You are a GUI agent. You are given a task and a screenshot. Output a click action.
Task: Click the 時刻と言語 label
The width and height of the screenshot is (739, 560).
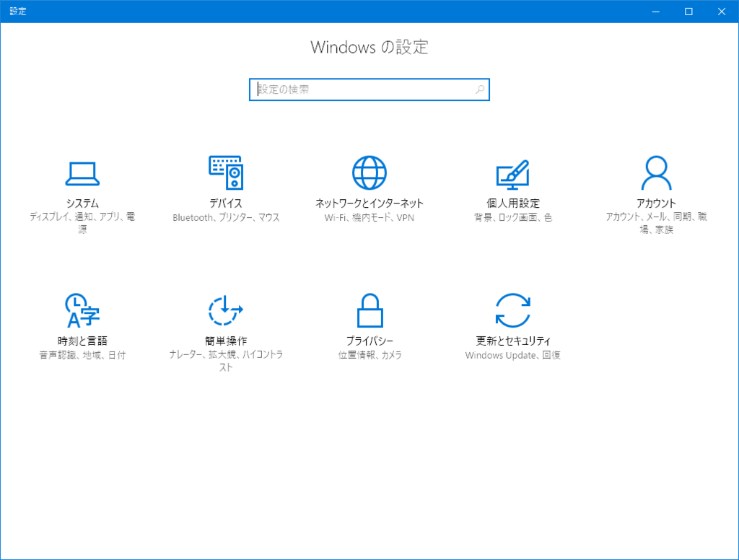click(x=82, y=341)
